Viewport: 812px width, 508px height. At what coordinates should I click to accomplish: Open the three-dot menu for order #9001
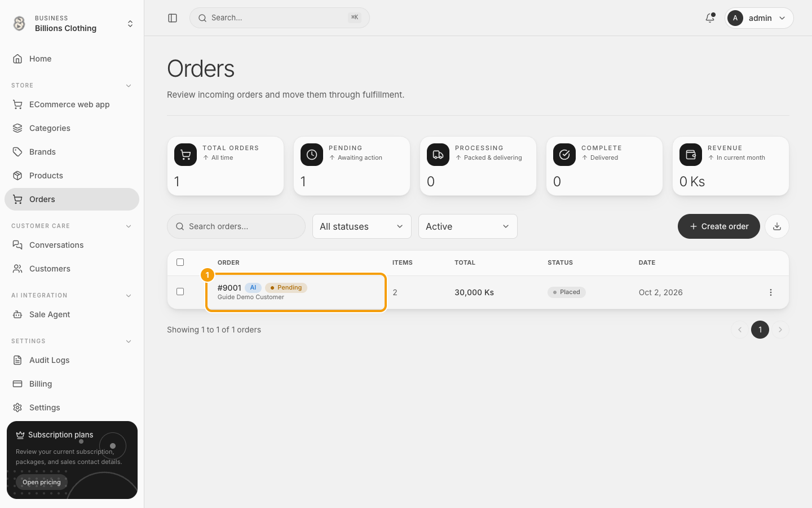pos(771,292)
